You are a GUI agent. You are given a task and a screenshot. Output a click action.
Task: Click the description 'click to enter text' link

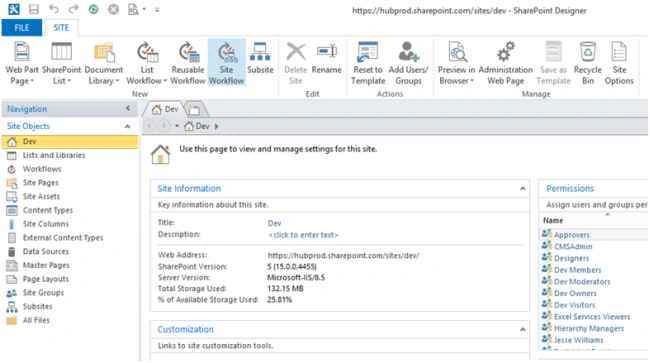coord(303,235)
